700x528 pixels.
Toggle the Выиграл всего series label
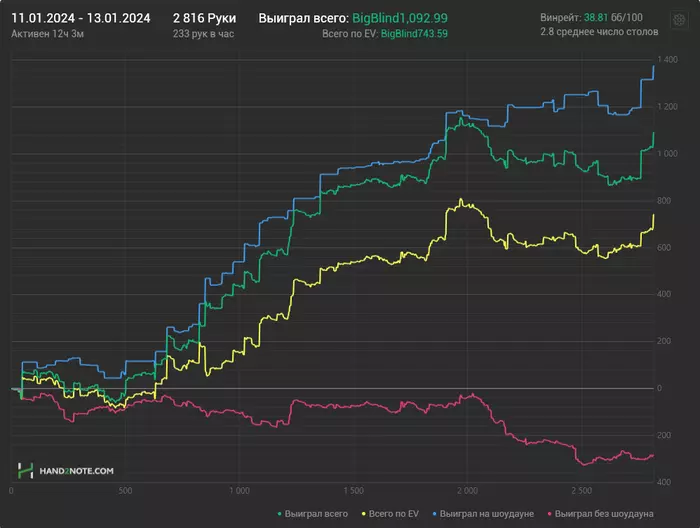(x=316, y=514)
